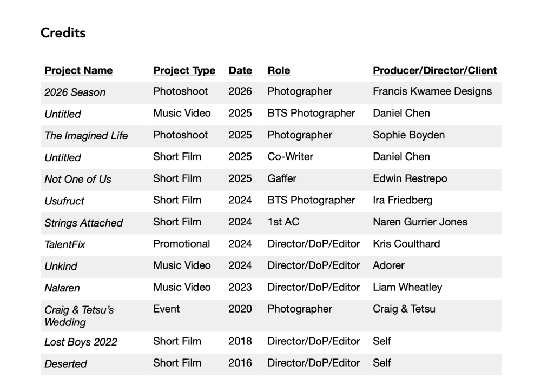This screenshot has width=554, height=392.
Task: Click the Date column header
Action: click(240, 70)
